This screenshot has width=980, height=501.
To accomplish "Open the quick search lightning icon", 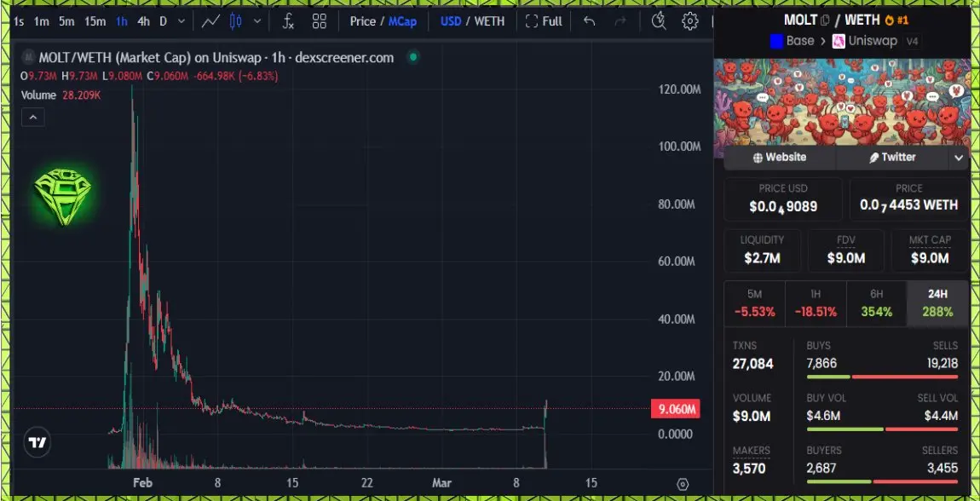I will click(658, 21).
